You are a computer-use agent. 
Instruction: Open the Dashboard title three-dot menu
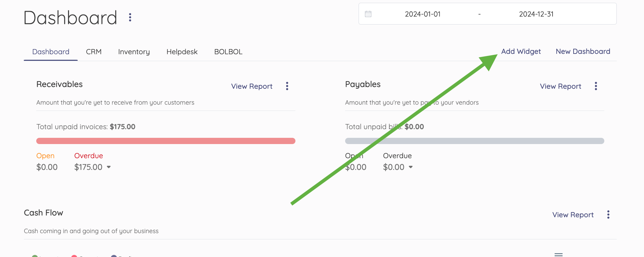pyautogui.click(x=130, y=17)
